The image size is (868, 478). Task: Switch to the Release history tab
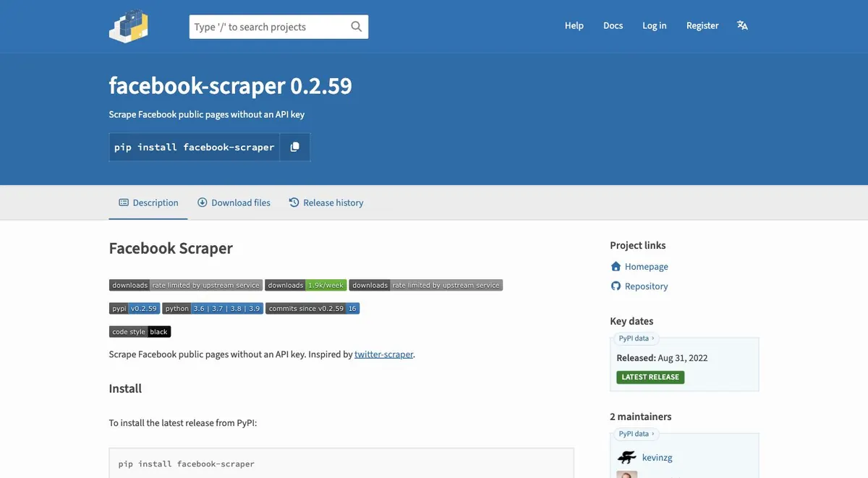pyautogui.click(x=326, y=202)
